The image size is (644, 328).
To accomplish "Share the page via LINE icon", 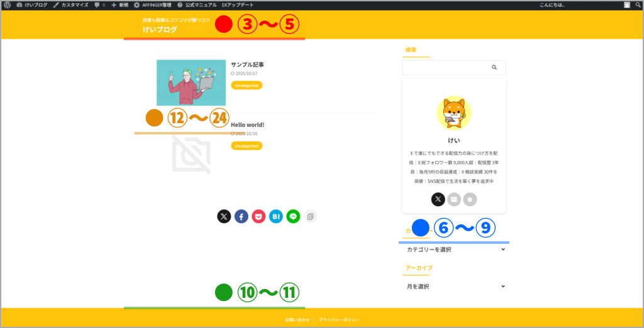I will pyautogui.click(x=292, y=217).
